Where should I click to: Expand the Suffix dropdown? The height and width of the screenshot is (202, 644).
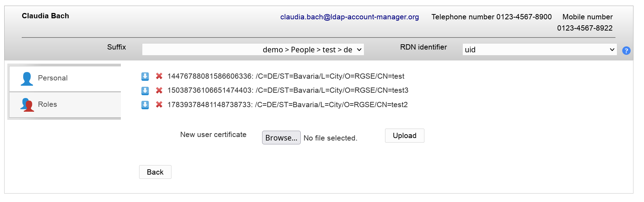[x=253, y=50]
